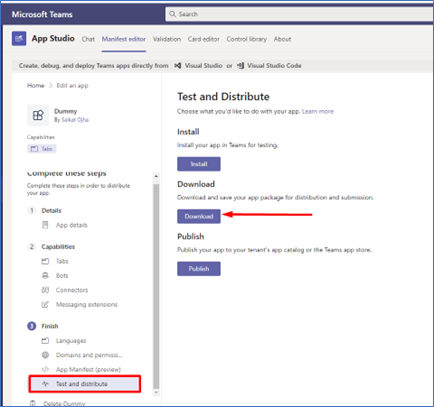Click the App Manifest code icon
Image resolution: width=434 pixels, height=407 pixels.
pos(45,369)
